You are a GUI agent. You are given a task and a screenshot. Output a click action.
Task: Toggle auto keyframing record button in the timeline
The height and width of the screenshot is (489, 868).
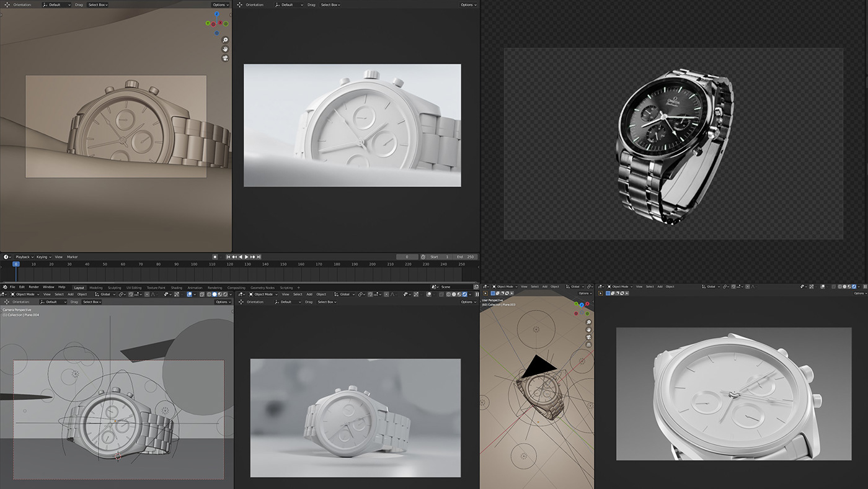tap(215, 256)
